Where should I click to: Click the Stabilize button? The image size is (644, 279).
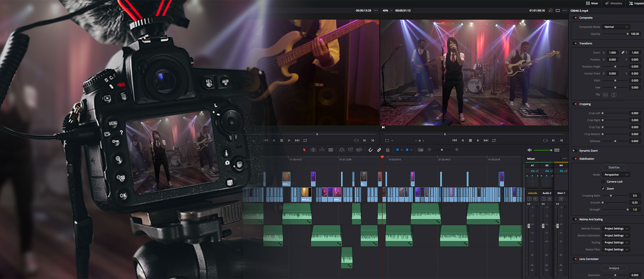tap(614, 168)
